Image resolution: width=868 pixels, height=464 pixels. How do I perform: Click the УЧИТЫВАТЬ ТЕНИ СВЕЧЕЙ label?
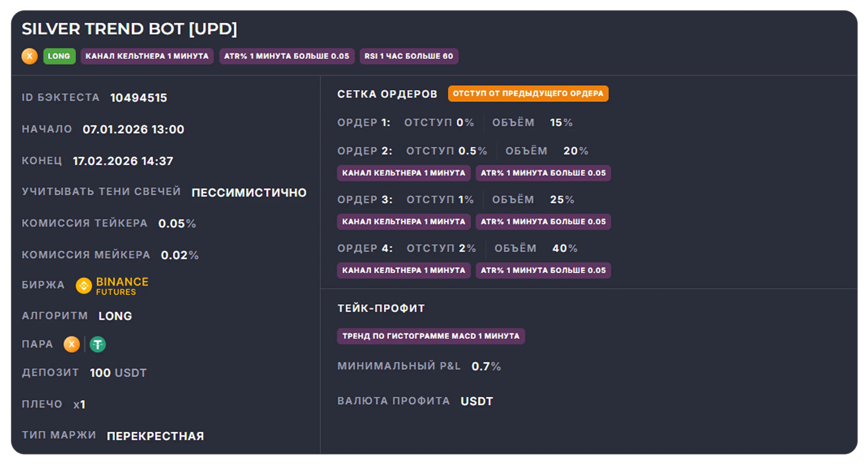click(101, 191)
